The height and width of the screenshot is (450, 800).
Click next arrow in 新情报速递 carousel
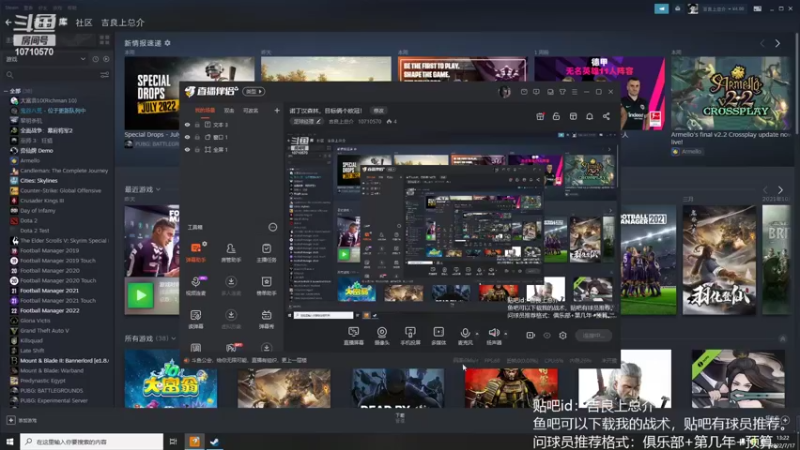[778, 43]
